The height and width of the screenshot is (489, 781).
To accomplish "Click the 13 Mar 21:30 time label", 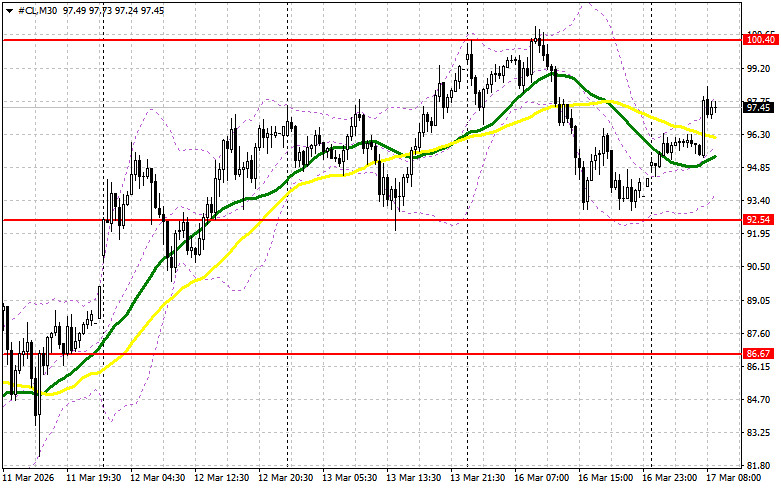I will click(x=478, y=478).
